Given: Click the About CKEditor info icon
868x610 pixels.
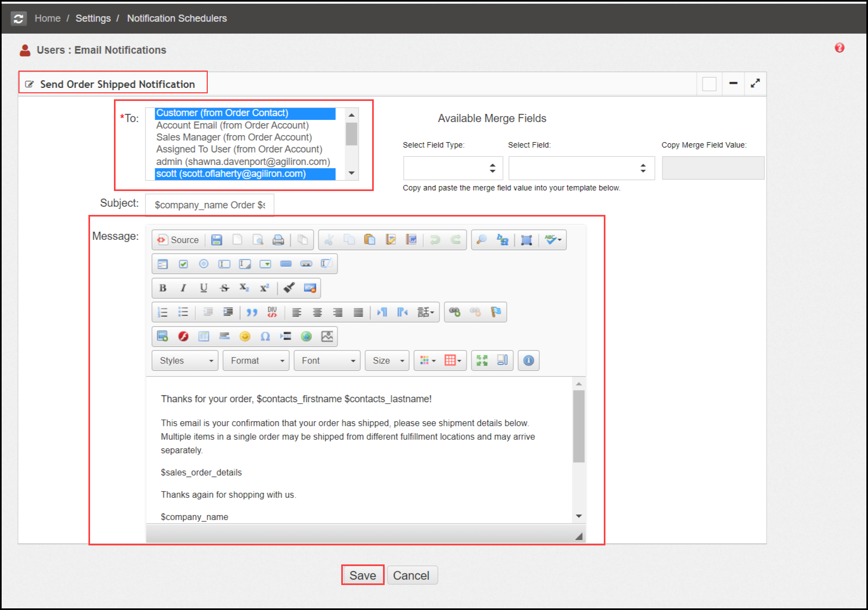Looking at the screenshot, I should (x=529, y=360).
